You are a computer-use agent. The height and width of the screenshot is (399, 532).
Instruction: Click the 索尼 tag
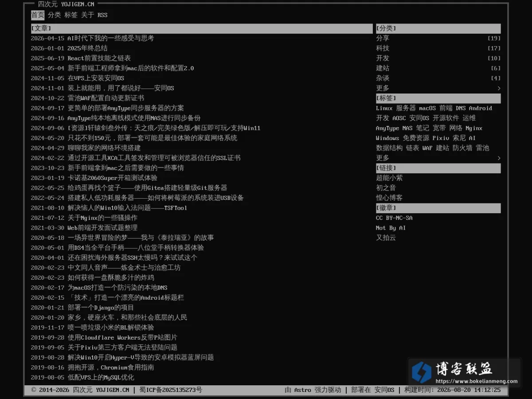click(459, 138)
